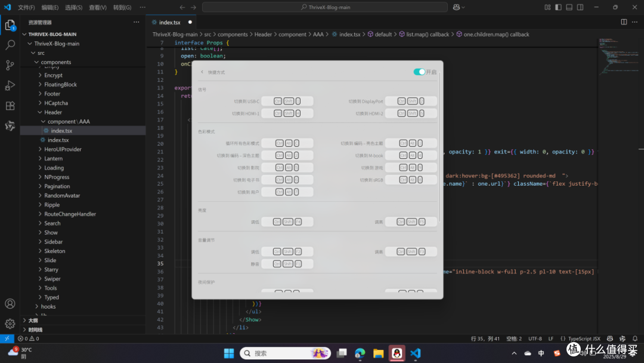Open the Manage gear icon
This screenshot has width=644, height=363.
(10, 324)
